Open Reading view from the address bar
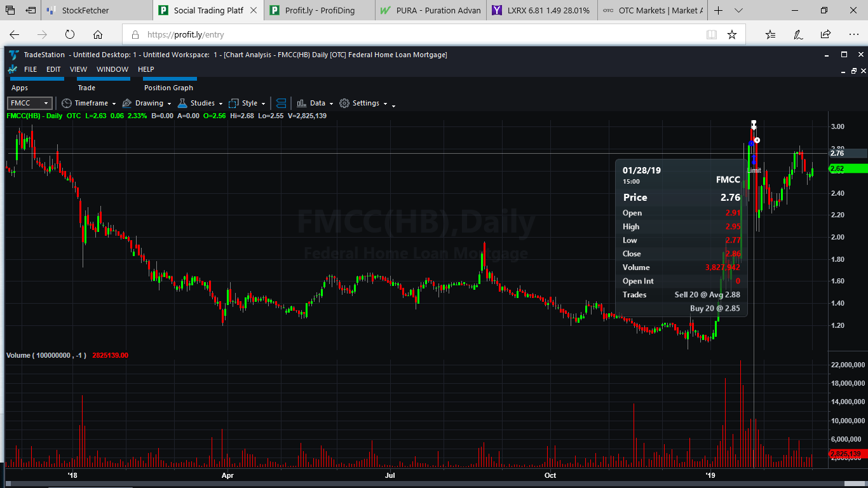The width and height of the screenshot is (868, 488). (x=712, y=35)
